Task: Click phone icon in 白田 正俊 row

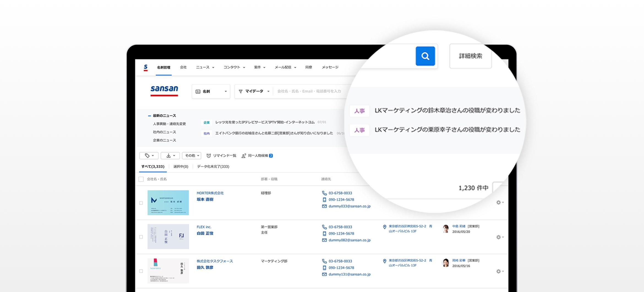Action: (324, 227)
